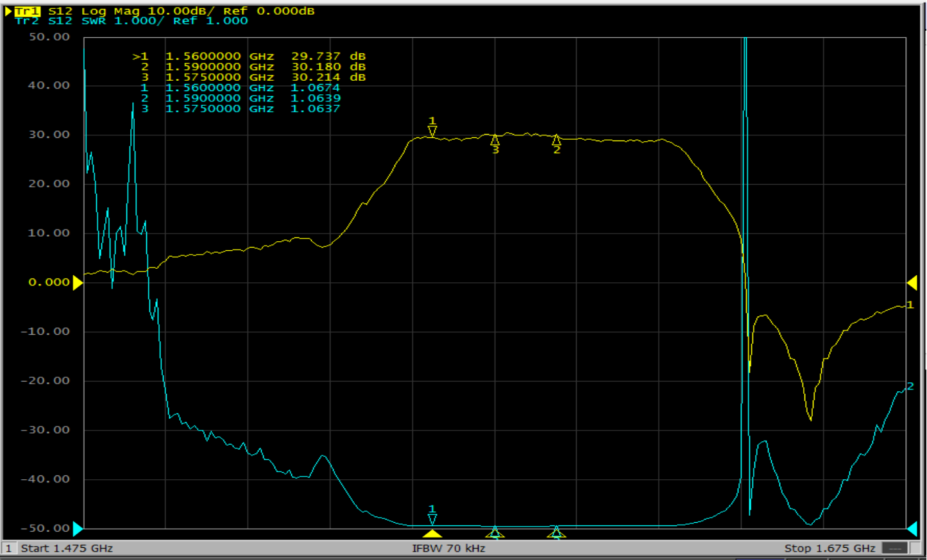Click marker readout '29.737 dB'
Viewport: 927px width, 560px height.
tap(328, 56)
